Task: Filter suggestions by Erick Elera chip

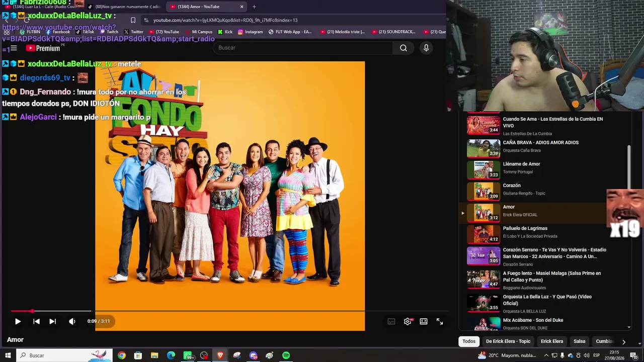Action: [552, 341]
